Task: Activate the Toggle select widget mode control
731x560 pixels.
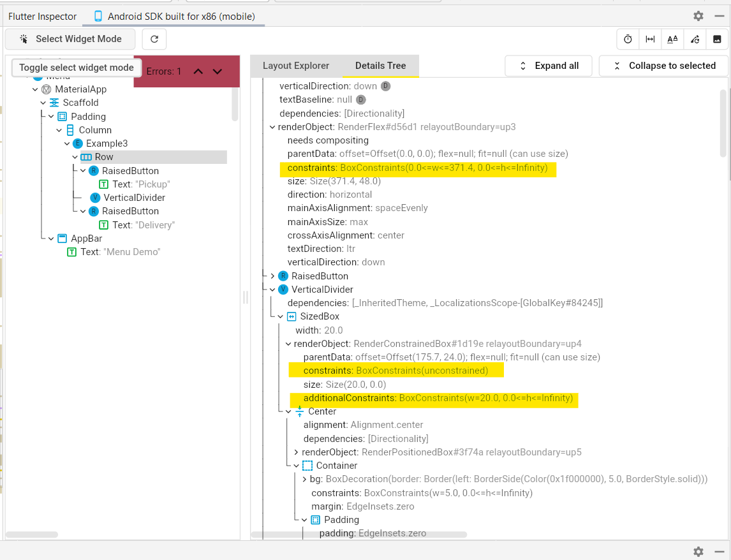Action: click(x=76, y=67)
